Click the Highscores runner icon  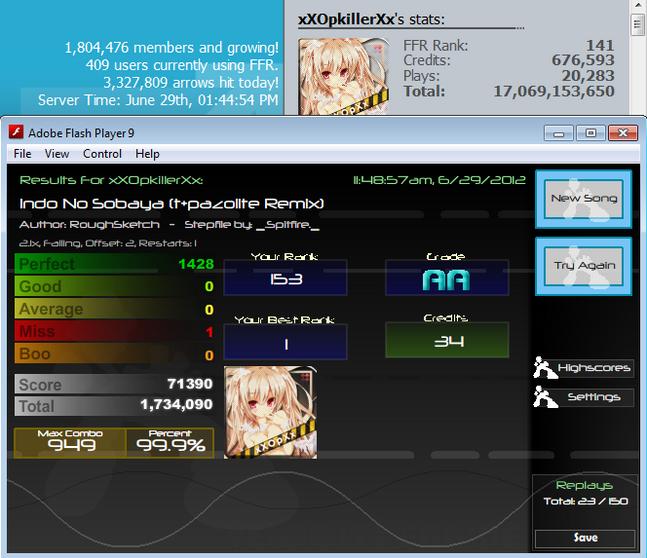coord(543,367)
